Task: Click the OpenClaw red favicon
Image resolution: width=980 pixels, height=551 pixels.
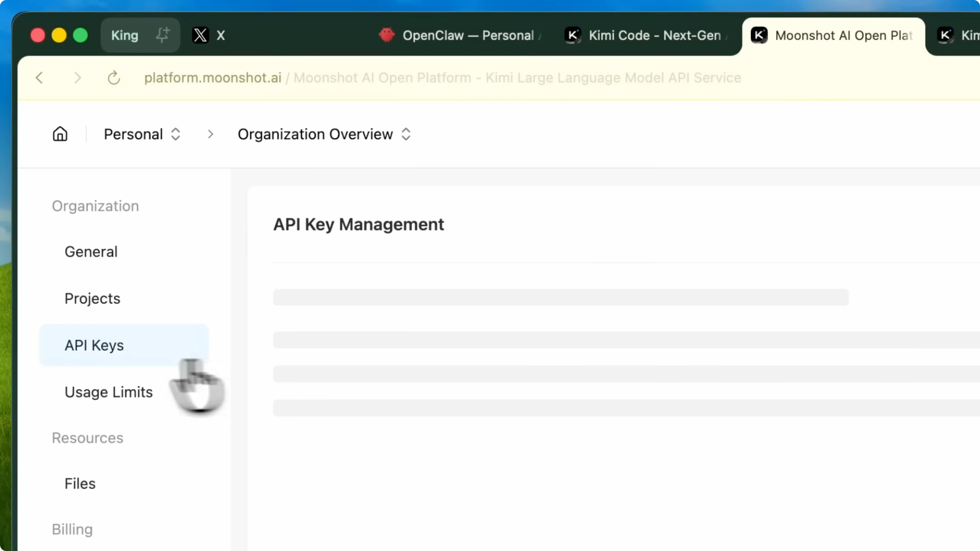Action: coord(387,35)
